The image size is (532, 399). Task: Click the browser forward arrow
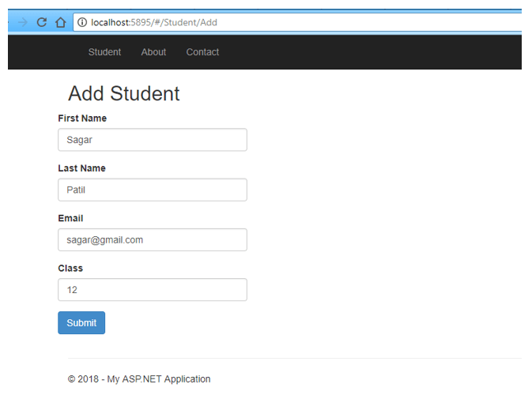click(23, 22)
